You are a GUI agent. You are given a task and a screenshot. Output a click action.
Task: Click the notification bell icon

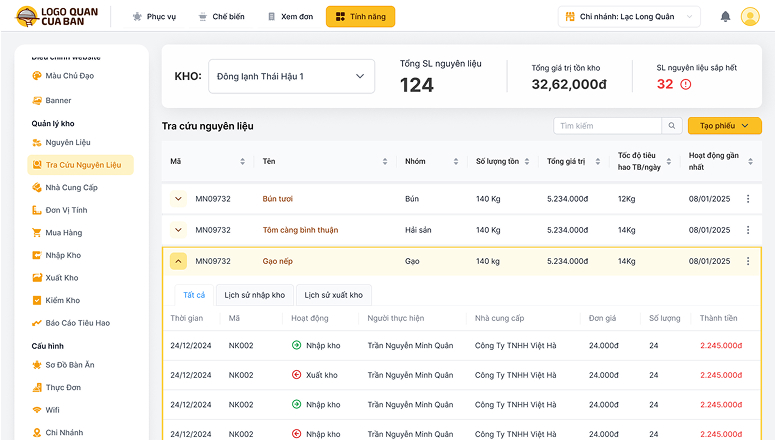coord(725,17)
